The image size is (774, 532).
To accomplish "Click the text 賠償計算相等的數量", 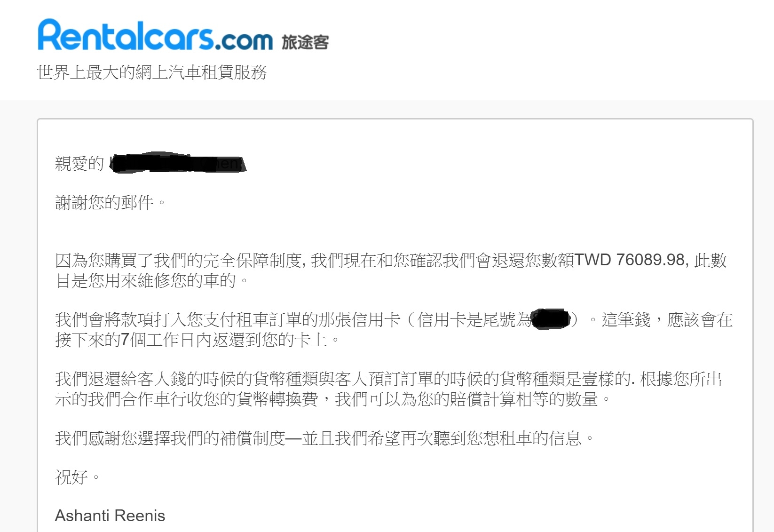I will click(x=524, y=399).
